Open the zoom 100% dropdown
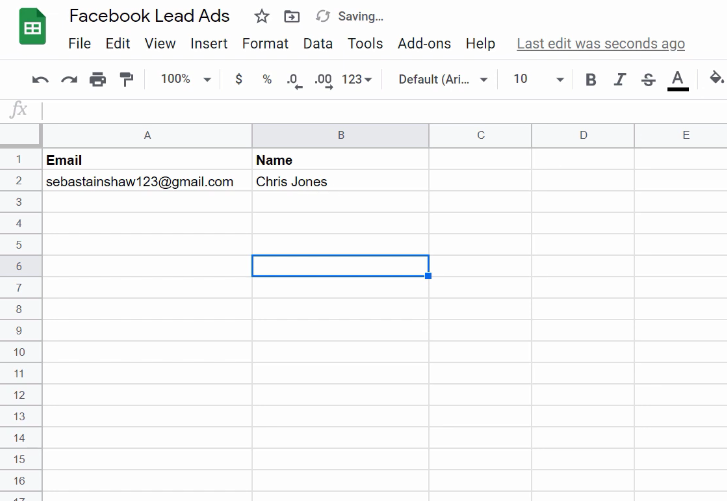This screenshot has height=501, width=727. point(186,79)
